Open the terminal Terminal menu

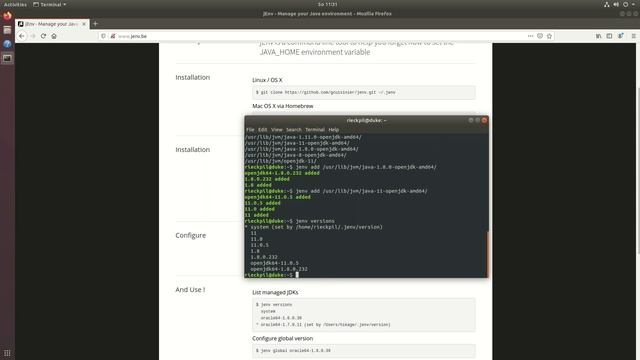(315, 129)
